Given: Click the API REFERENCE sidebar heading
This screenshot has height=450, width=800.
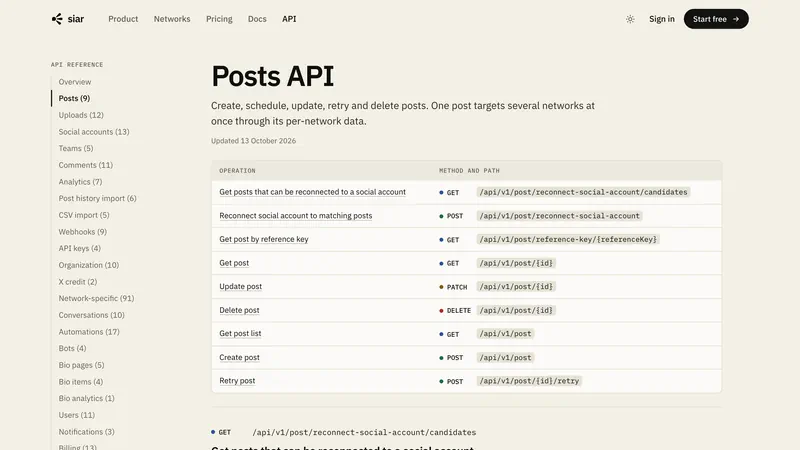Looking at the screenshot, I should point(77,65).
